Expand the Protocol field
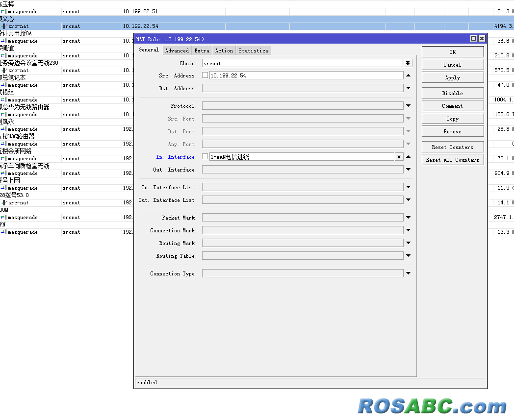This screenshot has height=420, width=514. tap(408, 106)
